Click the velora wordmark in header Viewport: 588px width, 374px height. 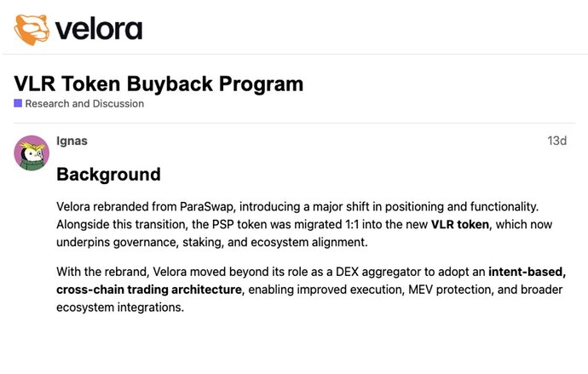coord(99,29)
